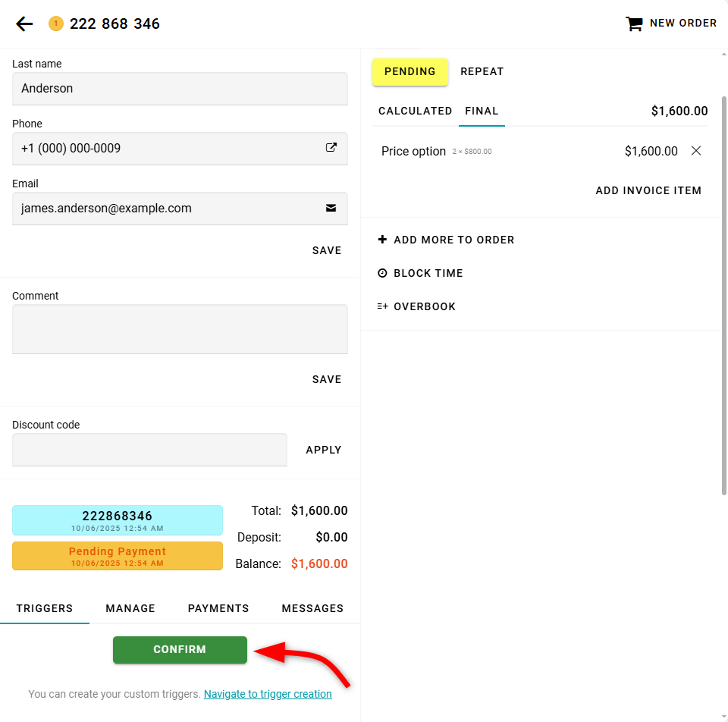Click the yellow coin badge icon
The image size is (728, 722).
(55, 24)
